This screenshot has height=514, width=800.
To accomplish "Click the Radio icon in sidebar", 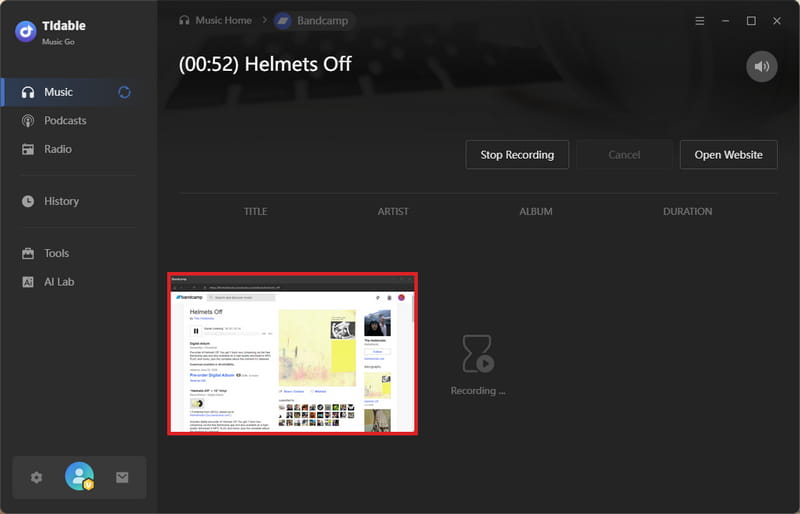I will coord(28,150).
